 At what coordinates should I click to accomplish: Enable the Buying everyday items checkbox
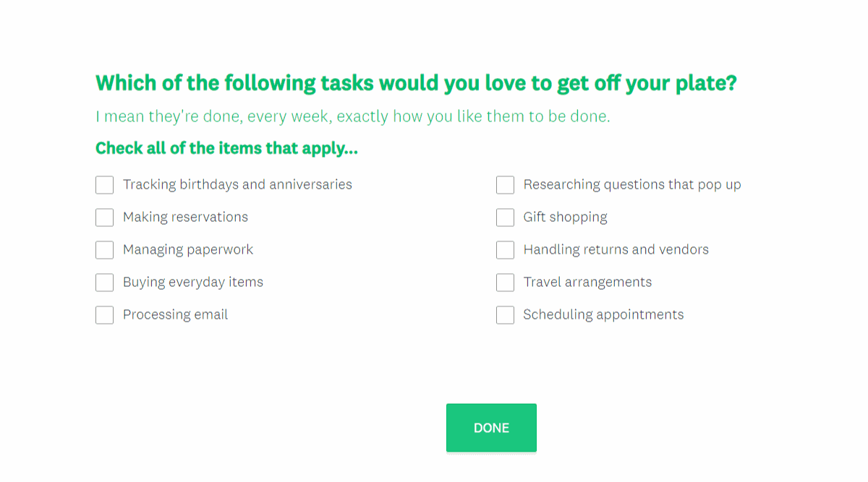(104, 283)
